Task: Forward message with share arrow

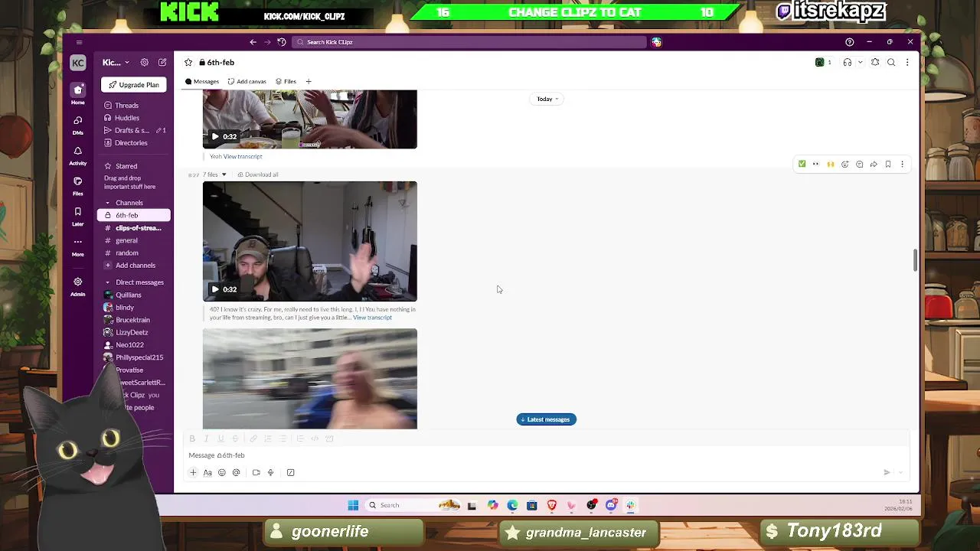Action: (874, 164)
